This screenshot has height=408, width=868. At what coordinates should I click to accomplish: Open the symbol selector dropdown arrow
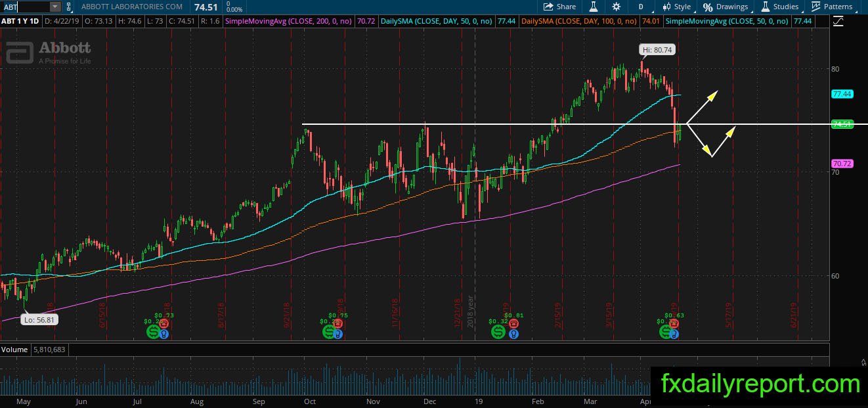[x=54, y=7]
